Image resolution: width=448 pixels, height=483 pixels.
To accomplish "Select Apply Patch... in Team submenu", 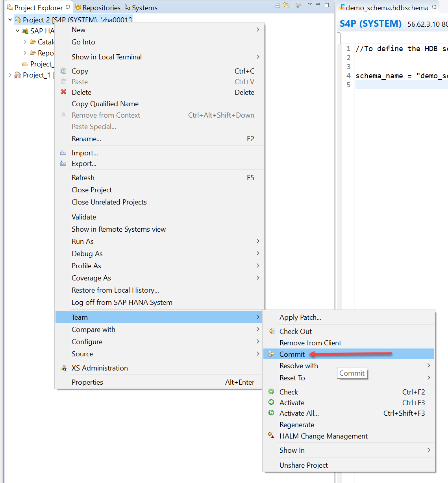I will pos(349,317).
